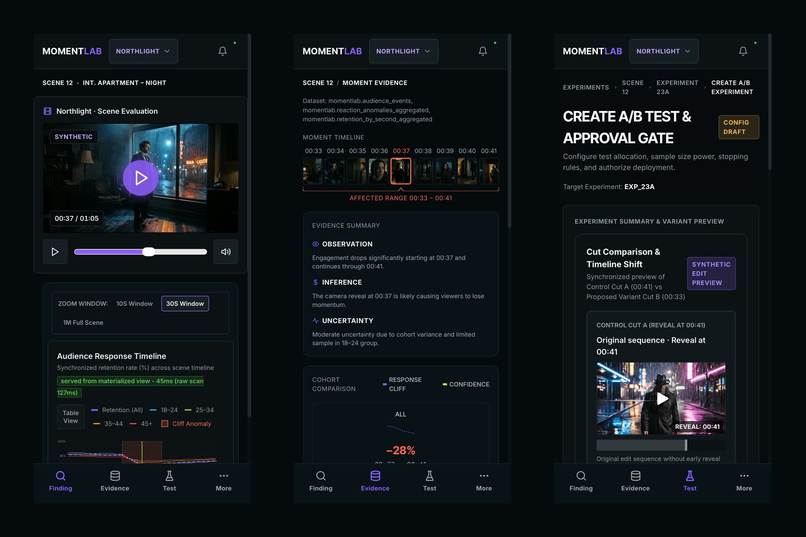The width and height of the screenshot is (806, 537).
Task: Click the Cliff Anomaly legend square icon
Action: pyautogui.click(x=164, y=423)
